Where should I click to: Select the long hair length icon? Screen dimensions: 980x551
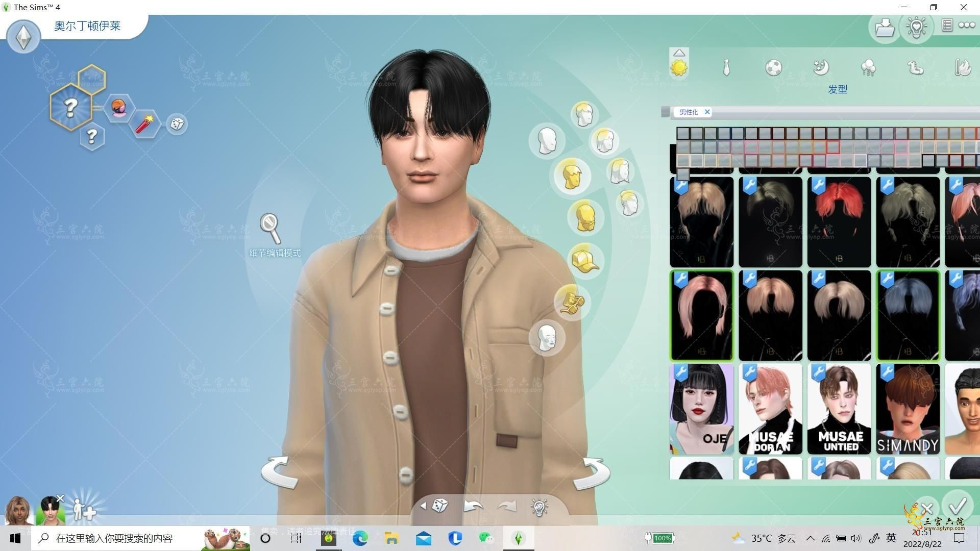pyautogui.click(x=620, y=171)
